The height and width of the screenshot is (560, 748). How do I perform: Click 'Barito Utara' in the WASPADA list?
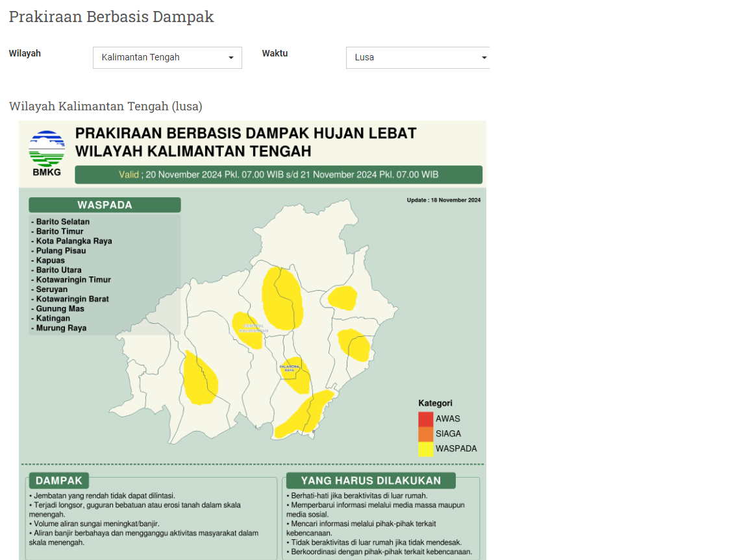pos(58,270)
